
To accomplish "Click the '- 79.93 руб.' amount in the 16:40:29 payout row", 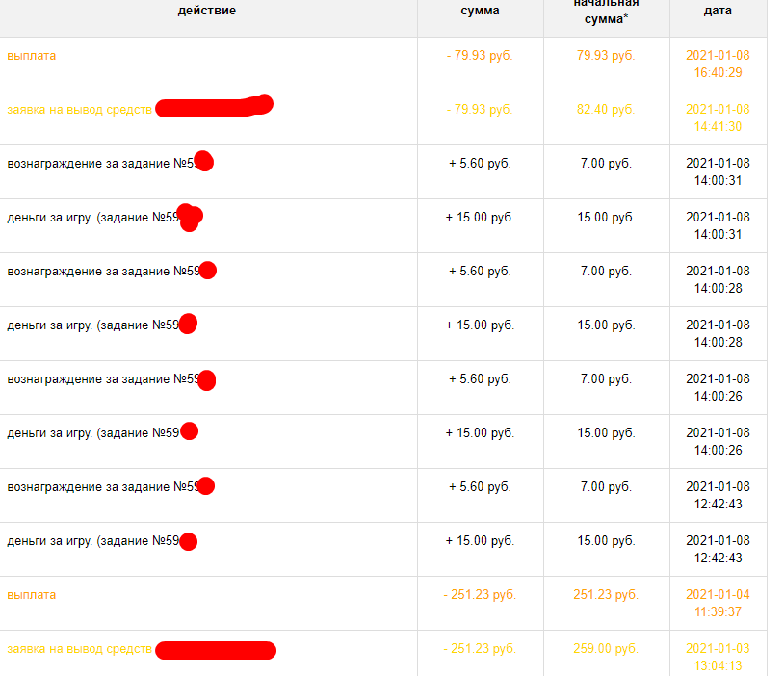I will (x=480, y=56).
